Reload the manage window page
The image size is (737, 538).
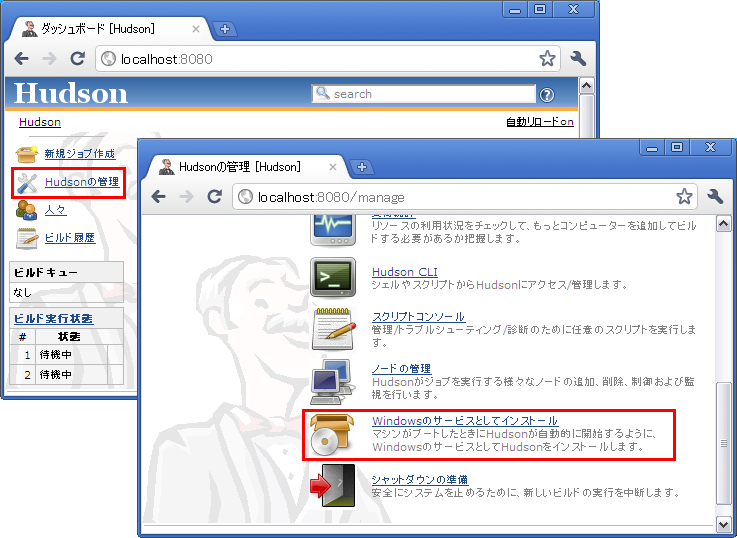(x=215, y=197)
